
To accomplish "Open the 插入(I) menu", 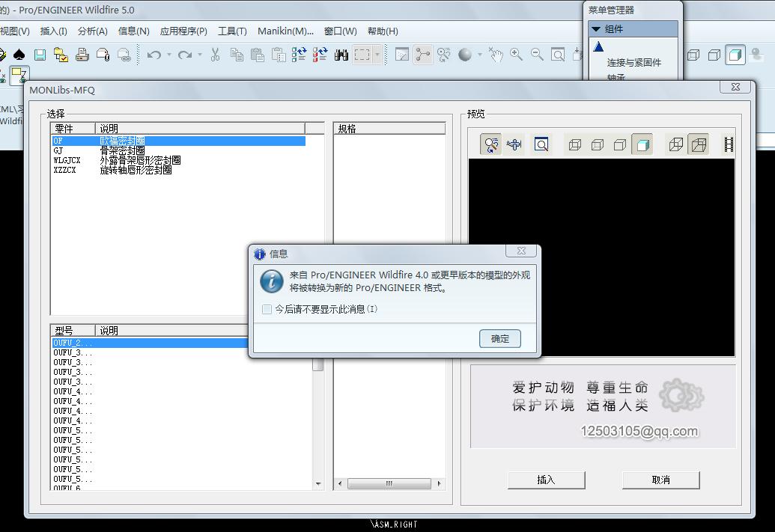I will (53, 31).
